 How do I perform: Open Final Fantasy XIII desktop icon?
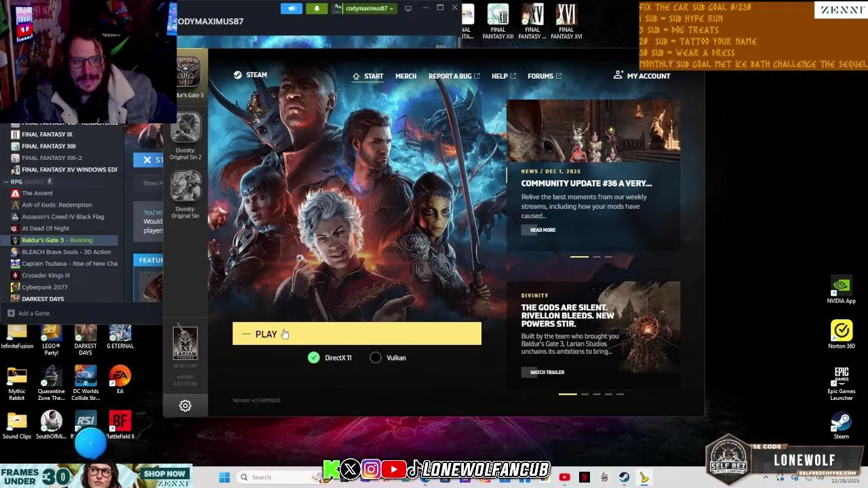pos(498,22)
